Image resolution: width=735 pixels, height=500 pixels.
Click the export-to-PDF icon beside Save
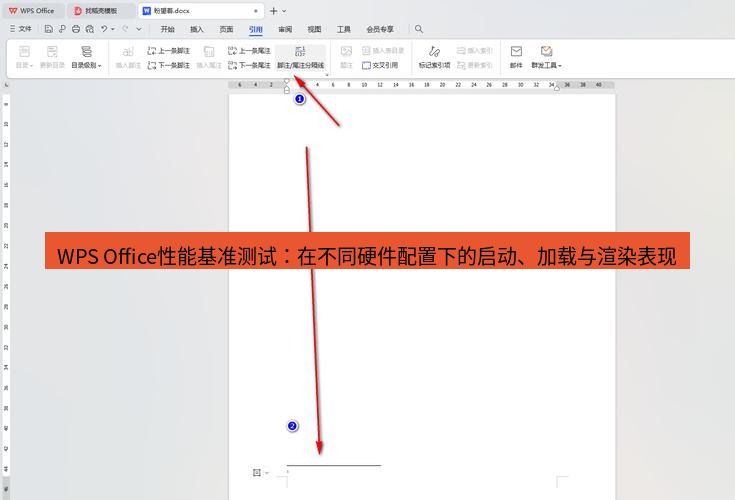[x=62, y=29]
